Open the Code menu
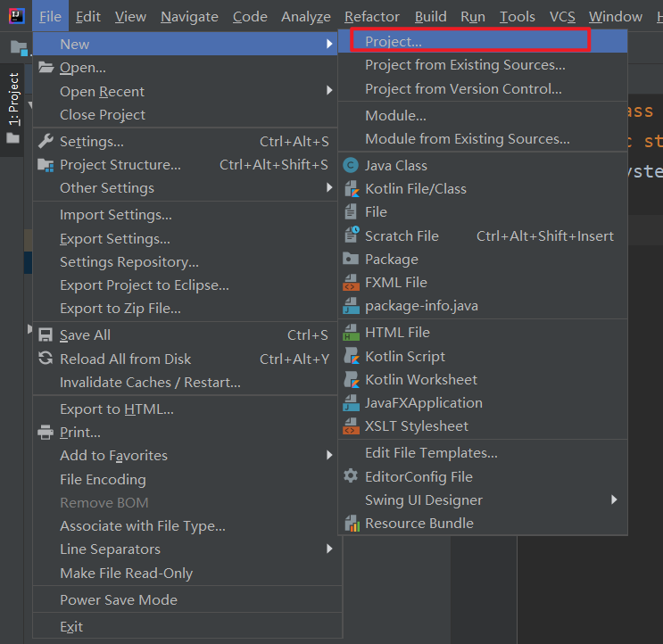Viewport: 663px width, 644px height. pyautogui.click(x=250, y=16)
